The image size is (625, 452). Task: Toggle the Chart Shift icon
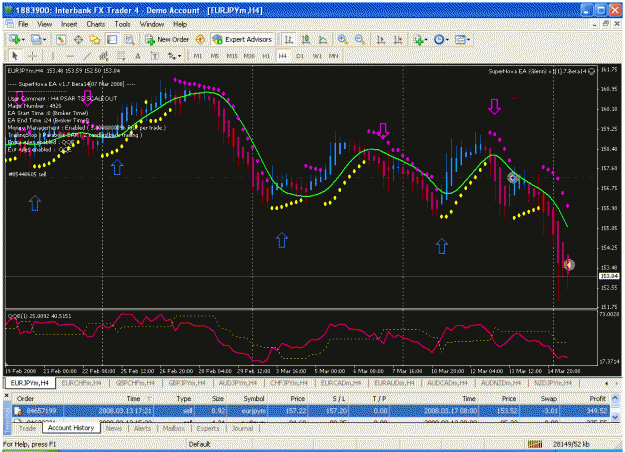pos(398,39)
